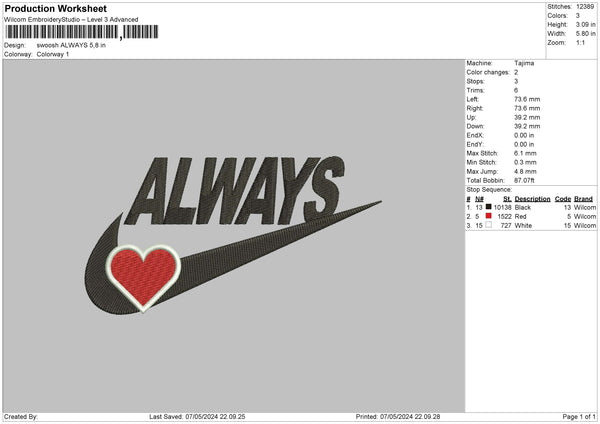Click the embroidered ALWAYS lettering

(x=235, y=190)
